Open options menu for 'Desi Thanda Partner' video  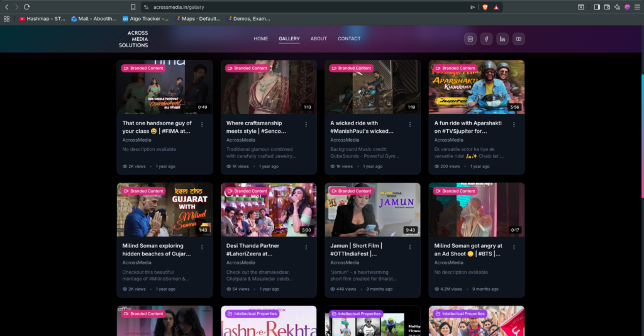click(x=306, y=247)
